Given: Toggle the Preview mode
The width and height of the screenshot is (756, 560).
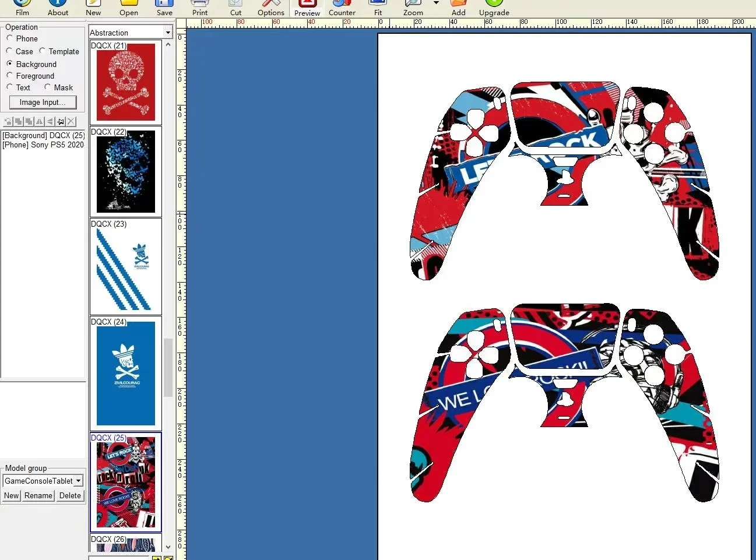Looking at the screenshot, I should [x=307, y=8].
